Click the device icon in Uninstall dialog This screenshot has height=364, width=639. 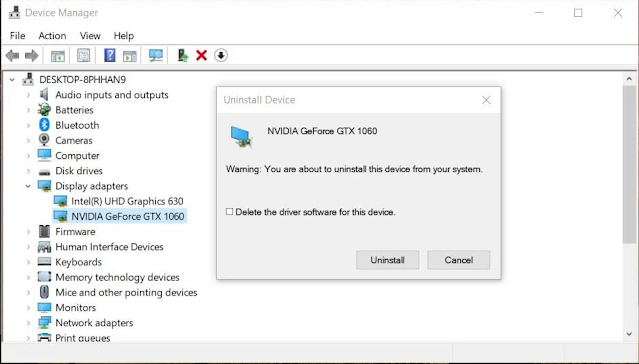pos(241,137)
